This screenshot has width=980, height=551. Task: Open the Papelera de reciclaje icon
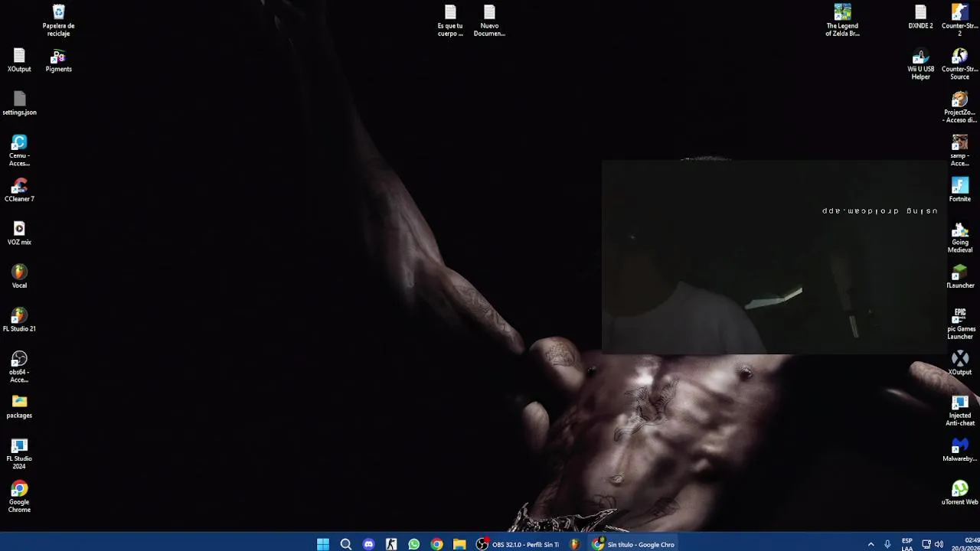click(58, 21)
